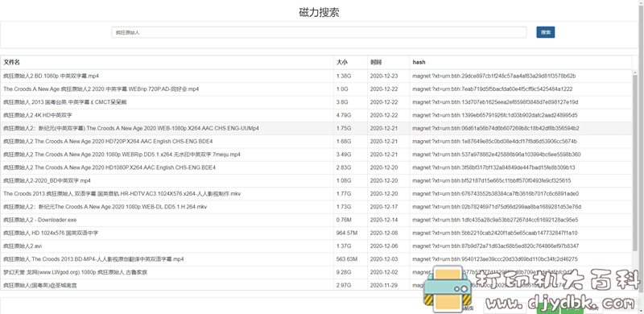
Task: Click magnet hash starting with 06d61a56b74d
Action: (x=496, y=129)
